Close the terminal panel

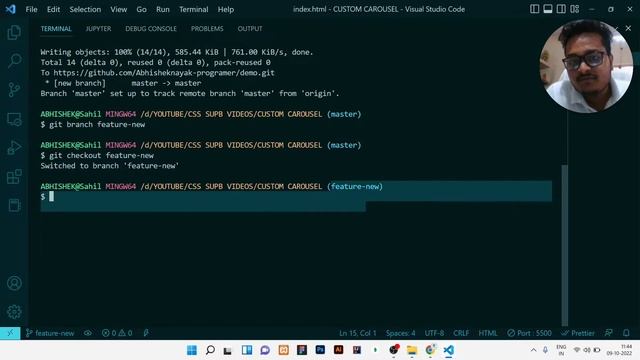point(628,28)
